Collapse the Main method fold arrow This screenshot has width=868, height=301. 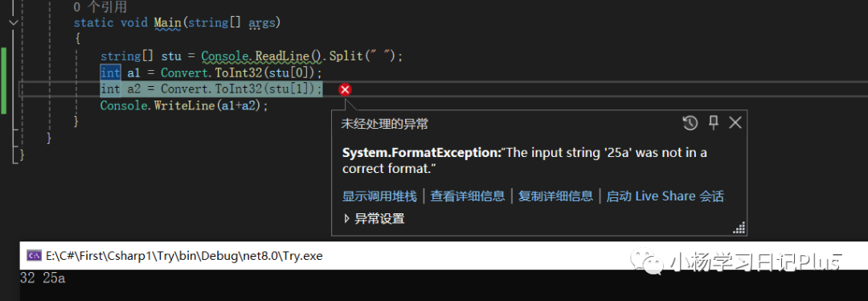click(x=14, y=23)
